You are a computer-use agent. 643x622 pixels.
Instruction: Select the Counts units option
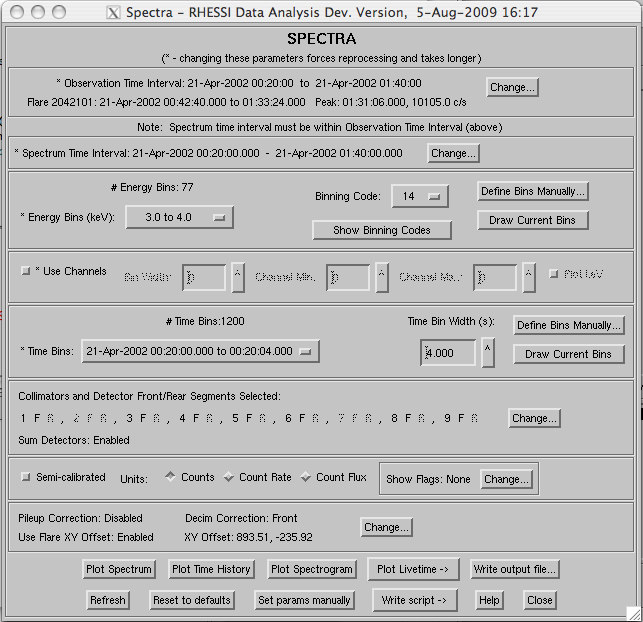170,478
